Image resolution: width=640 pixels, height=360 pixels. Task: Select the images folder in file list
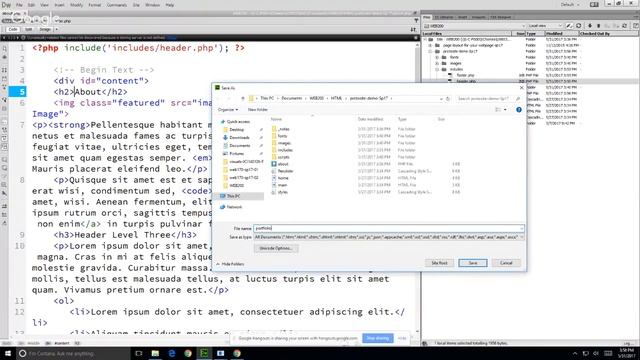point(284,143)
